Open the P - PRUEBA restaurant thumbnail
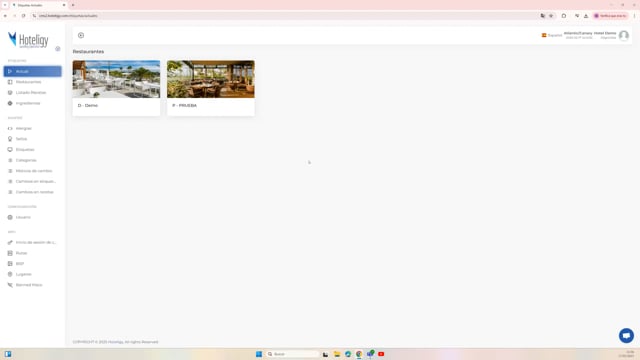The image size is (640, 360). [211, 79]
